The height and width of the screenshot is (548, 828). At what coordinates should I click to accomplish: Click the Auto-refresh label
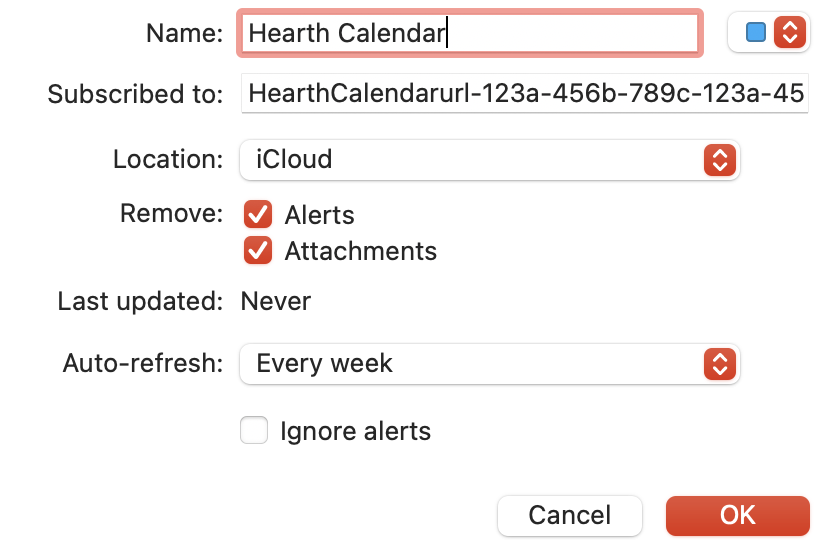(143, 363)
